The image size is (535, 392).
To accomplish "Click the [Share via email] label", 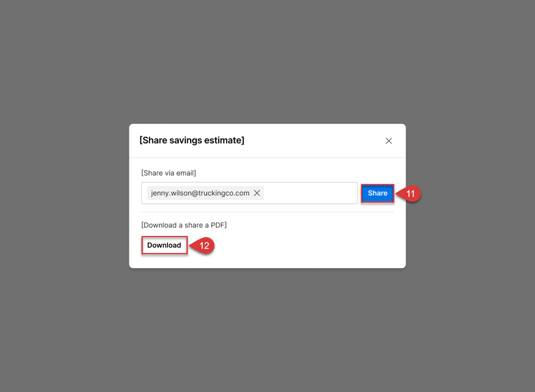I will (169, 173).
